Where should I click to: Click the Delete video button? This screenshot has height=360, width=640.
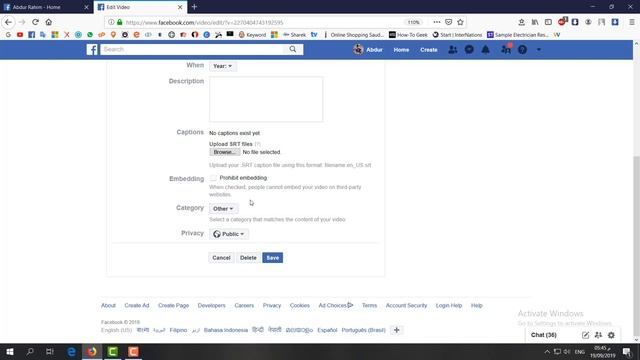(248, 258)
